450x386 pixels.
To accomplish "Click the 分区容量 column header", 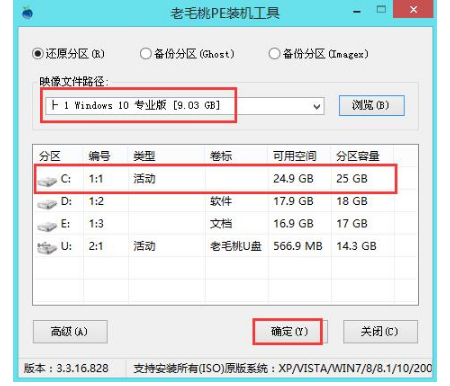I will 358,156.
